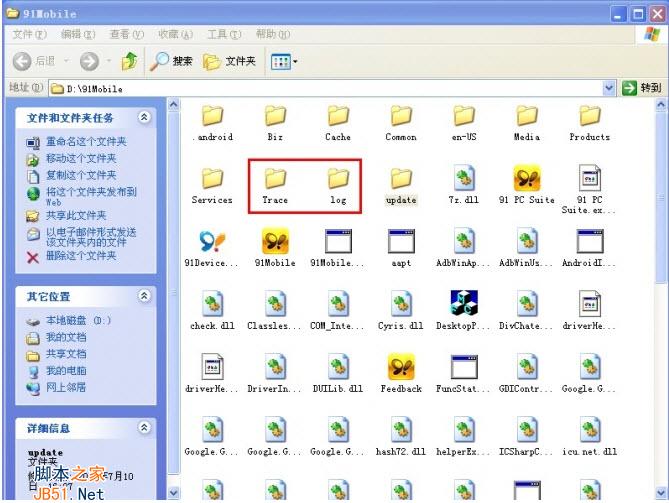The image size is (669, 503).
Task: Select the aapt executable file
Action: point(401,248)
